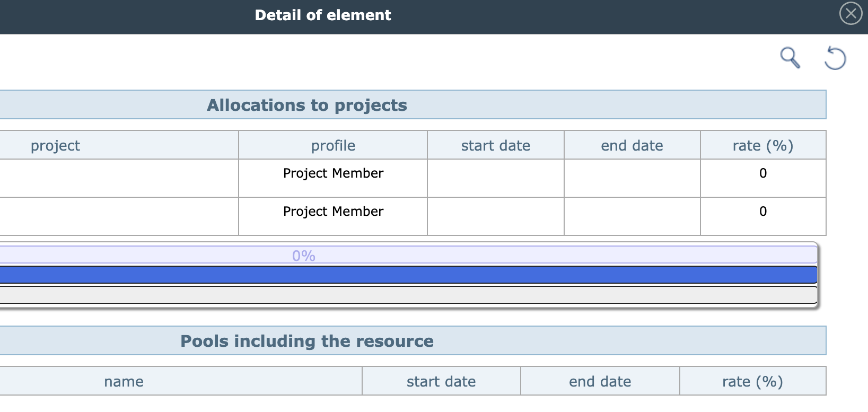The height and width of the screenshot is (412, 868).
Task: Click the first row's rate value 0
Action: click(763, 173)
